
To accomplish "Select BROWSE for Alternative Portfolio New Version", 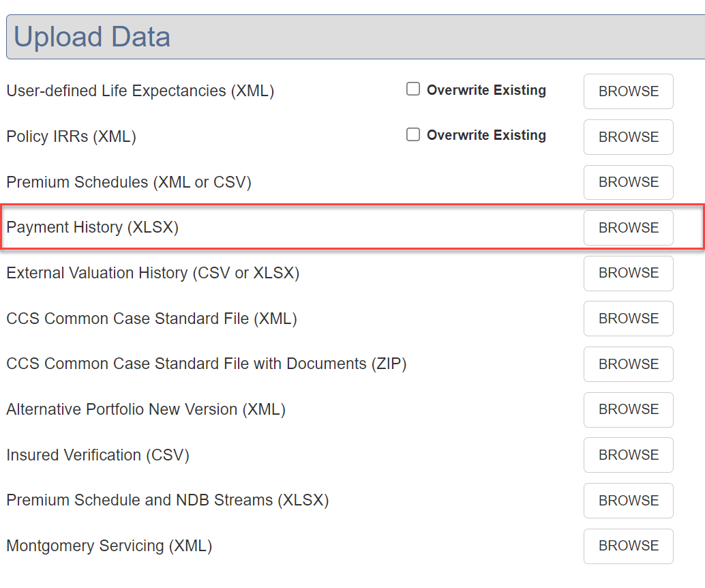I will (628, 409).
